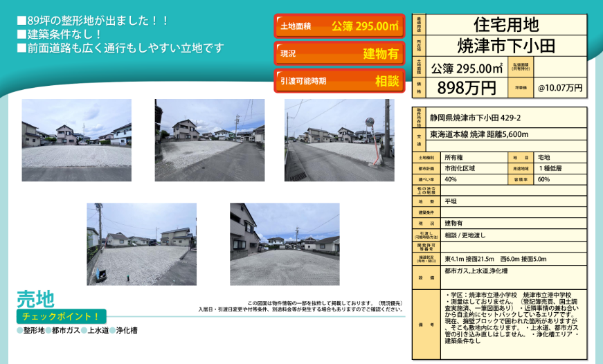Click the 売地 heading

tap(35, 299)
